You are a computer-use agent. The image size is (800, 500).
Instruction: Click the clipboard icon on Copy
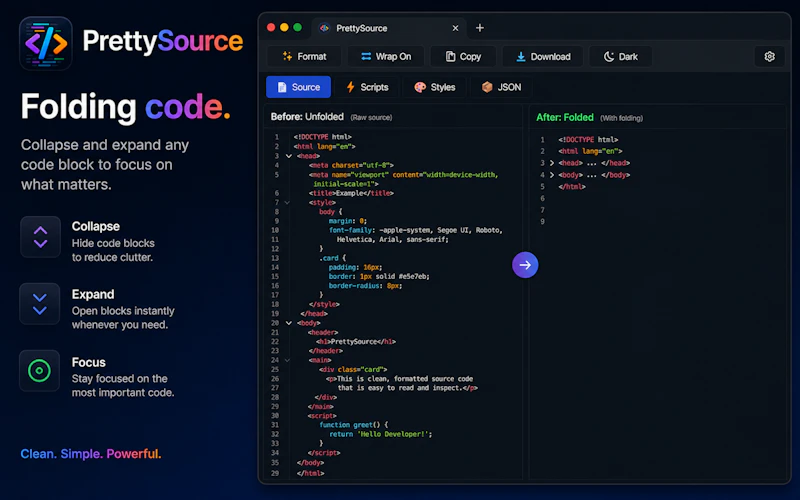click(450, 56)
